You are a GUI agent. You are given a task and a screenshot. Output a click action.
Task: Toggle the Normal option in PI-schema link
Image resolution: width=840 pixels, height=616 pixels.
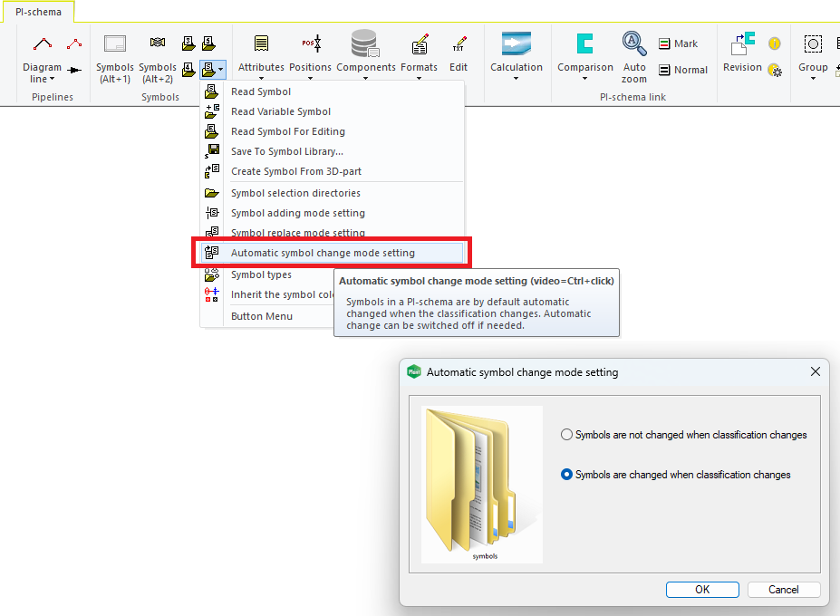pos(683,70)
